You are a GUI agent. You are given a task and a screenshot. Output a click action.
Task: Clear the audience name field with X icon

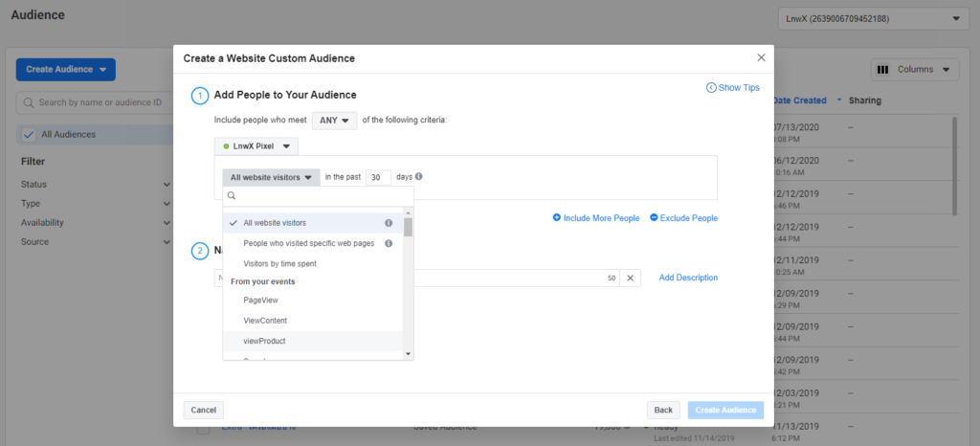click(x=630, y=278)
